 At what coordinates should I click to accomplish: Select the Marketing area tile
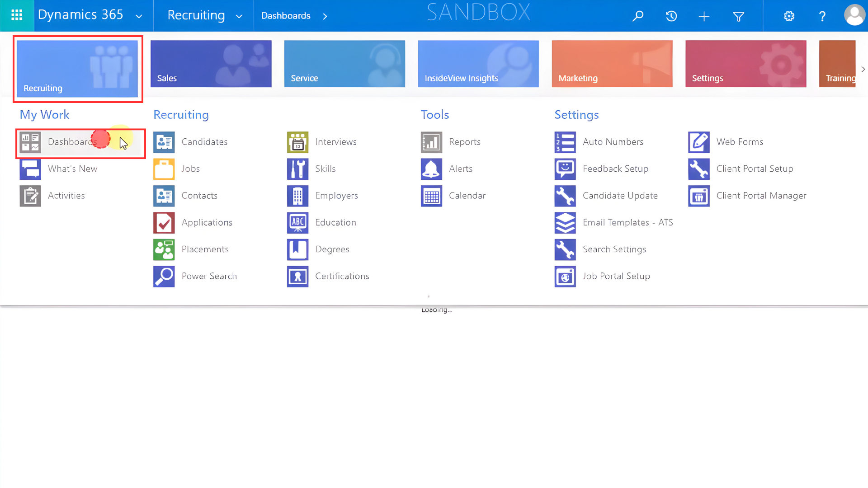[x=612, y=64]
